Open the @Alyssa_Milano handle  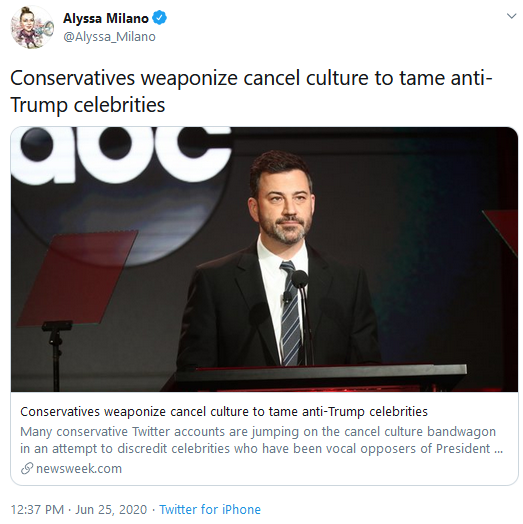click(x=109, y=36)
